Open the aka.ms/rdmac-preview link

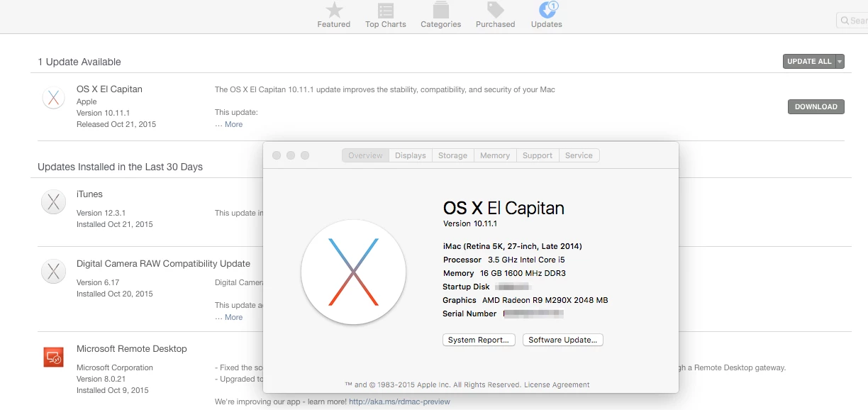tap(399, 401)
